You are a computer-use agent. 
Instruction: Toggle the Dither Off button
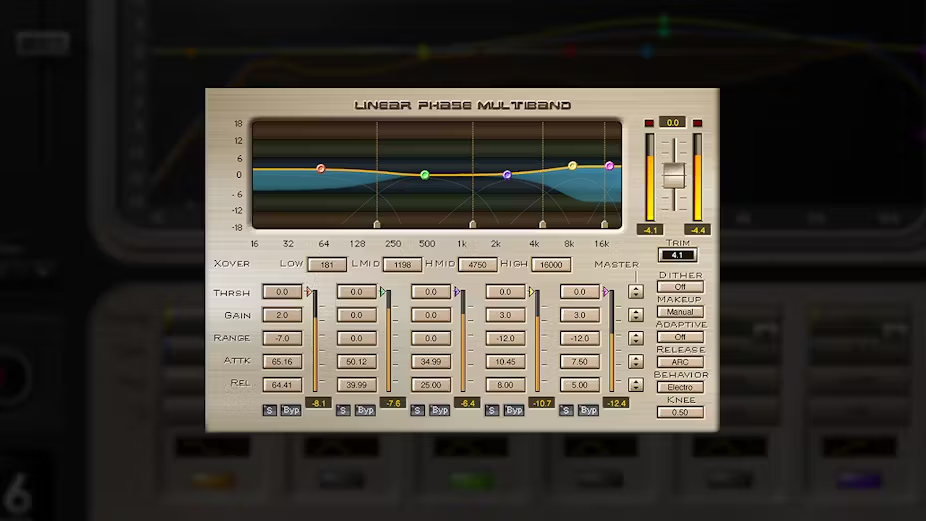(x=680, y=287)
